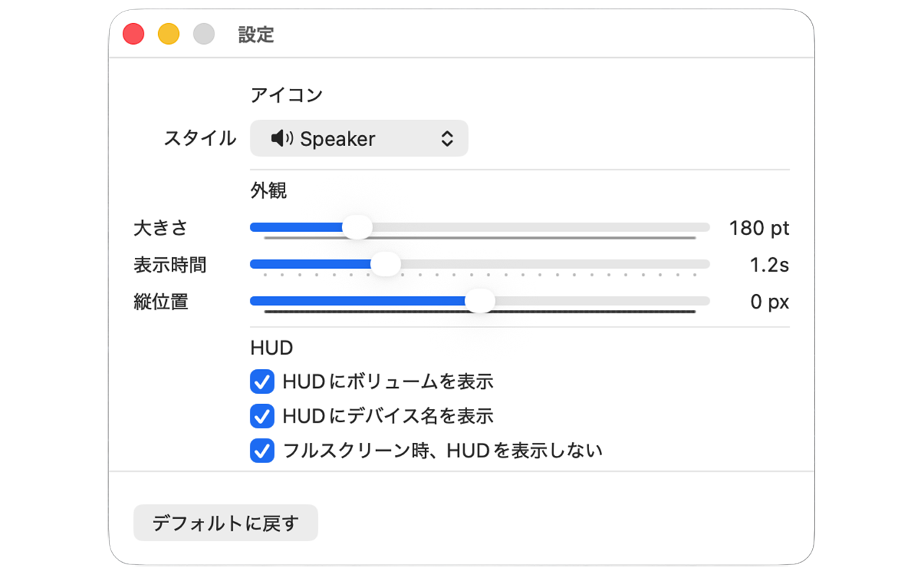Click the 1.2s display time value
Viewport: 924px width, 578px height.
(x=769, y=265)
